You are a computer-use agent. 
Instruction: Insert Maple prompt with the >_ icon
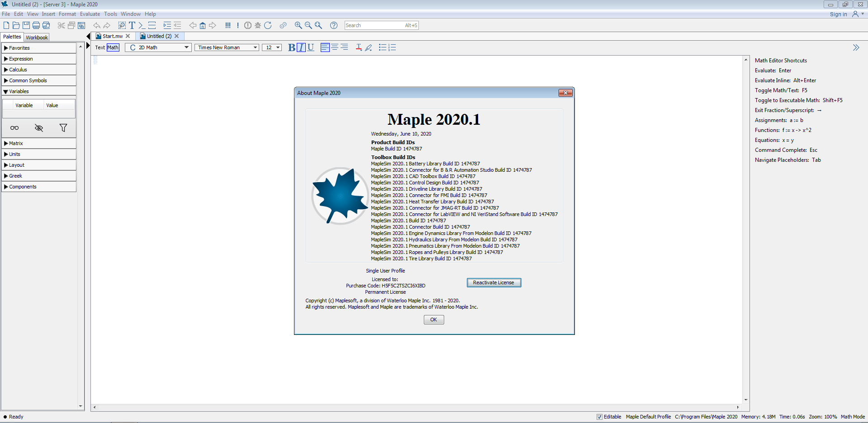142,25
